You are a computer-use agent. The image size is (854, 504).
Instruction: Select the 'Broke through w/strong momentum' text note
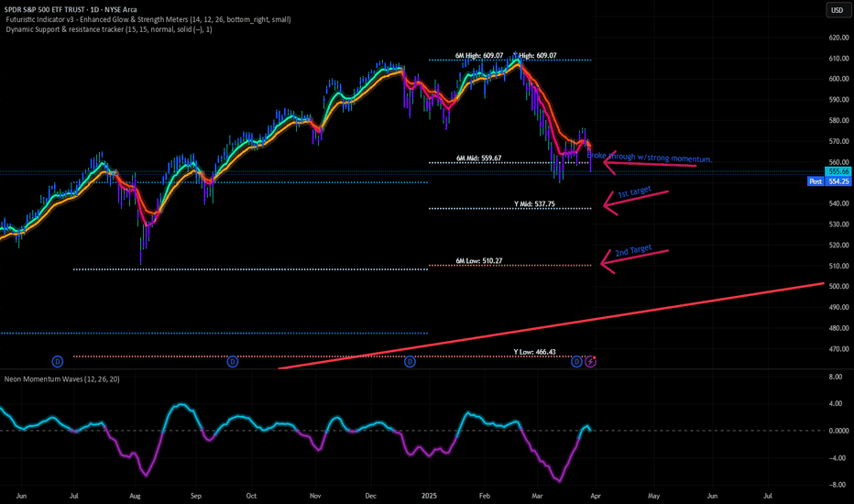click(650, 158)
